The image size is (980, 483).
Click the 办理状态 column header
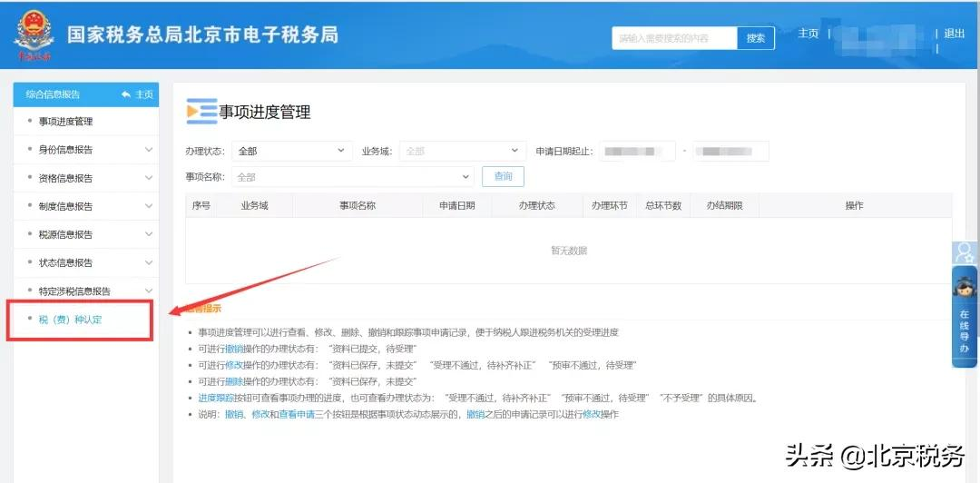pyautogui.click(x=537, y=205)
